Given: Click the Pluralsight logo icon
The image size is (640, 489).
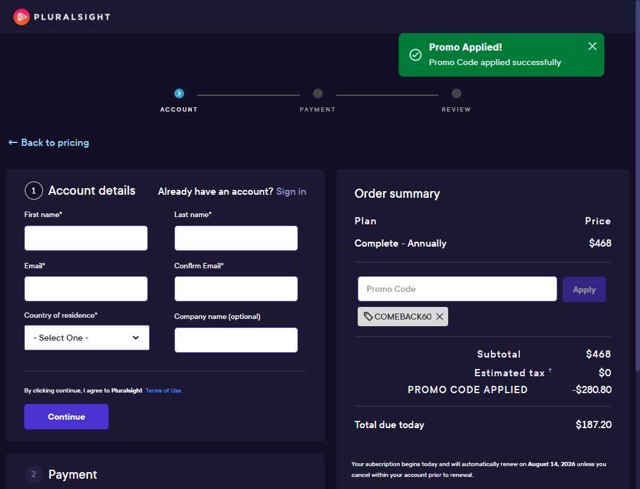Looking at the screenshot, I should 21,17.
